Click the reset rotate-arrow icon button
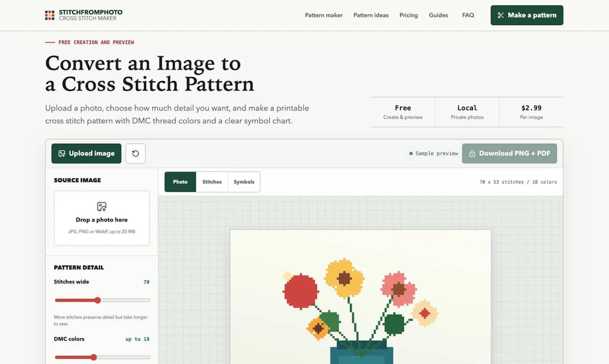Screen dimensions: 609x364 (136, 153)
